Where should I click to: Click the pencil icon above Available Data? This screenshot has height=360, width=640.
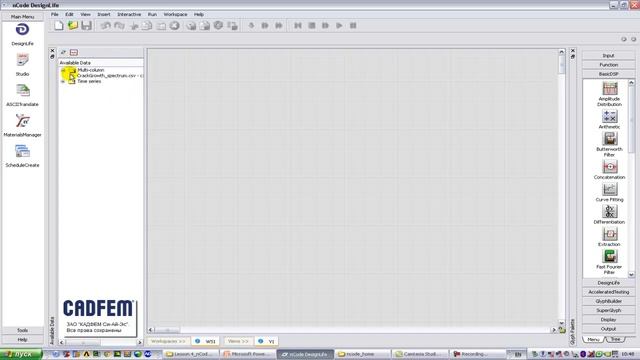click(x=63, y=52)
